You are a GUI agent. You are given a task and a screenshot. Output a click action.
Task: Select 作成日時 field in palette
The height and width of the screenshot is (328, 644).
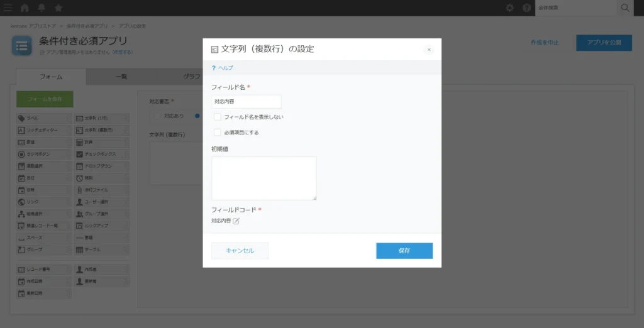point(44,282)
